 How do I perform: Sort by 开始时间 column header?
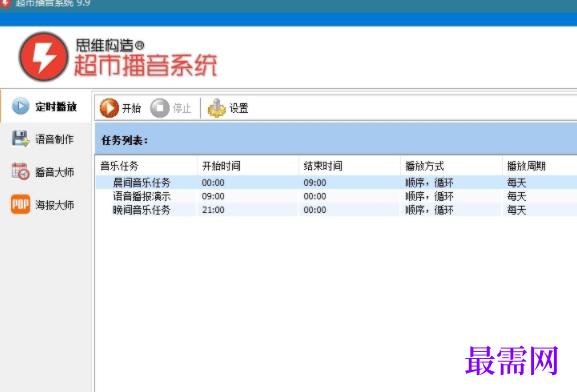coord(248,166)
